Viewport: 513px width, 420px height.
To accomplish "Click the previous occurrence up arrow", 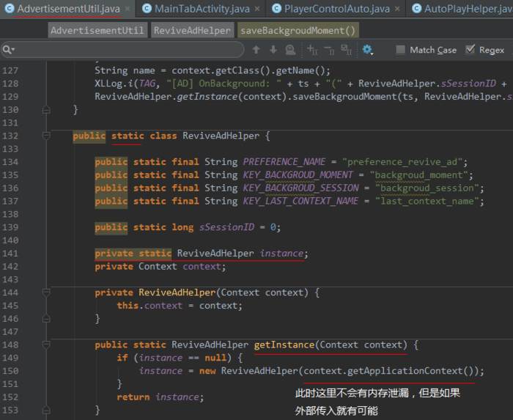I will tap(256, 50).
